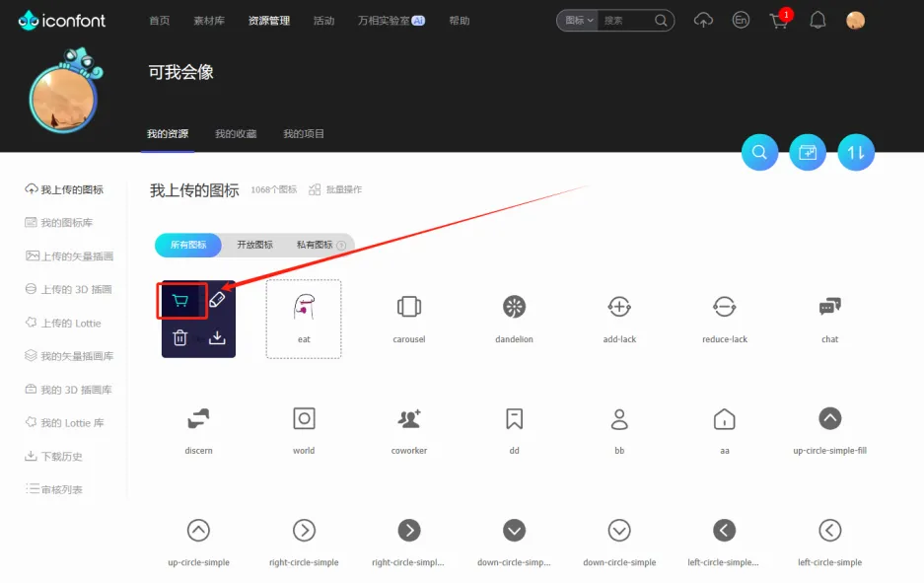The image size is (924, 583).
Task: Open the user avatar menu in header
Action: tap(855, 21)
